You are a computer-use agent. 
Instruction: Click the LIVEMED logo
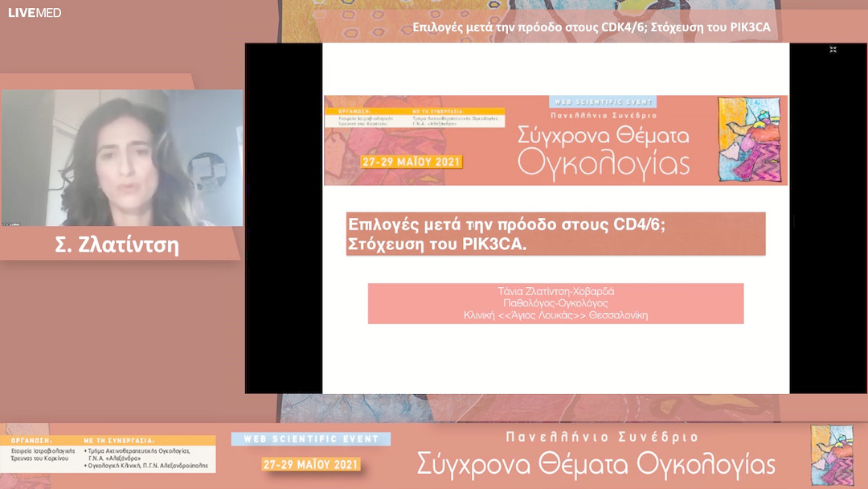click(35, 13)
